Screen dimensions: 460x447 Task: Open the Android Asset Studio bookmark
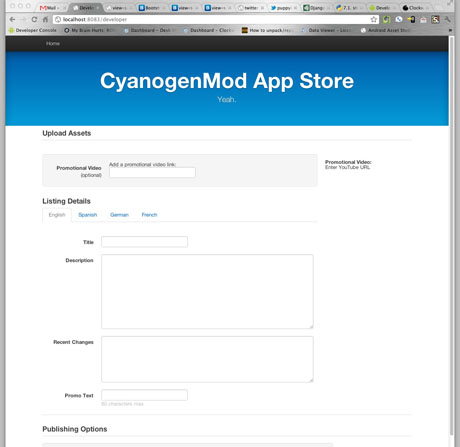coord(386,30)
